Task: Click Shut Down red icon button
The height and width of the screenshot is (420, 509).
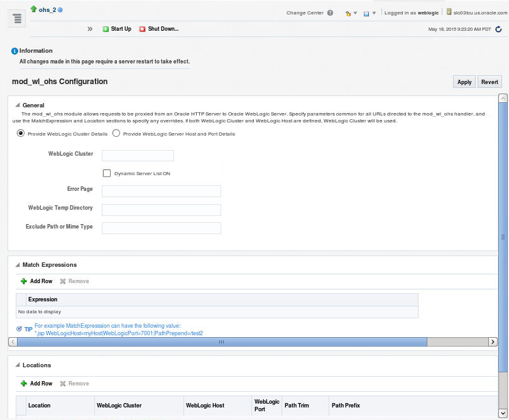Action: (x=142, y=29)
